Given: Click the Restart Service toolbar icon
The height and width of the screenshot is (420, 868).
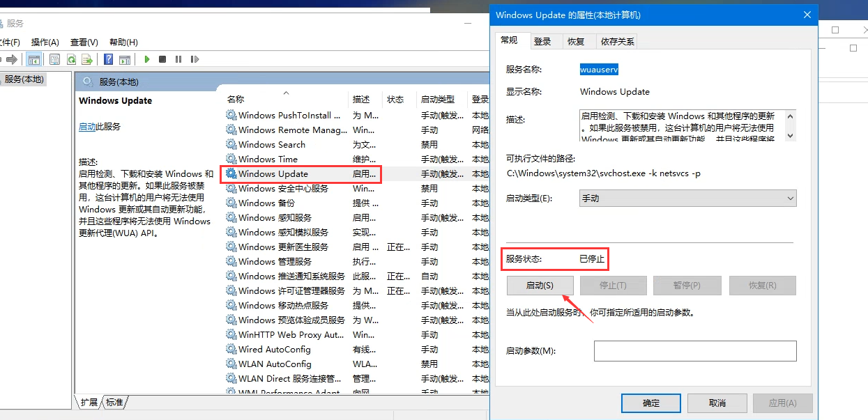Looking at the screenshot, I should (x=194, y=60).
